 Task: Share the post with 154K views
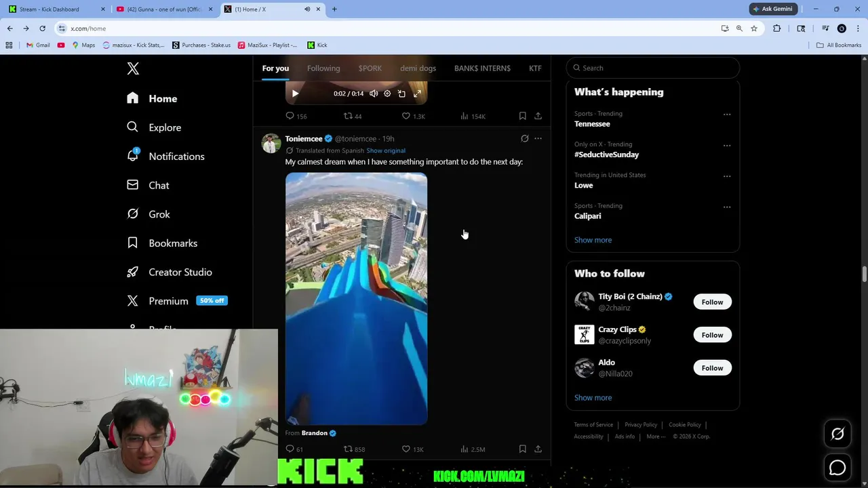click(538, 116)
